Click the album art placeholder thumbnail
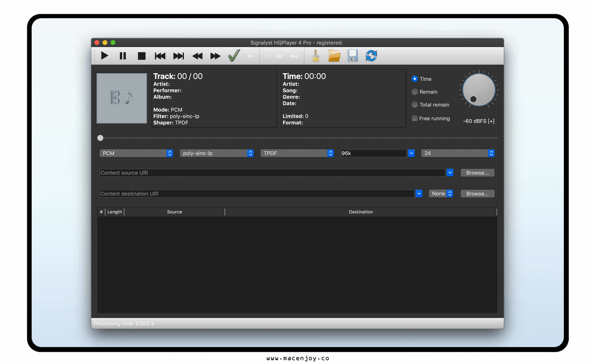This screenshot has height=364, width=595. pyautogui.click(x=121, y=99)
